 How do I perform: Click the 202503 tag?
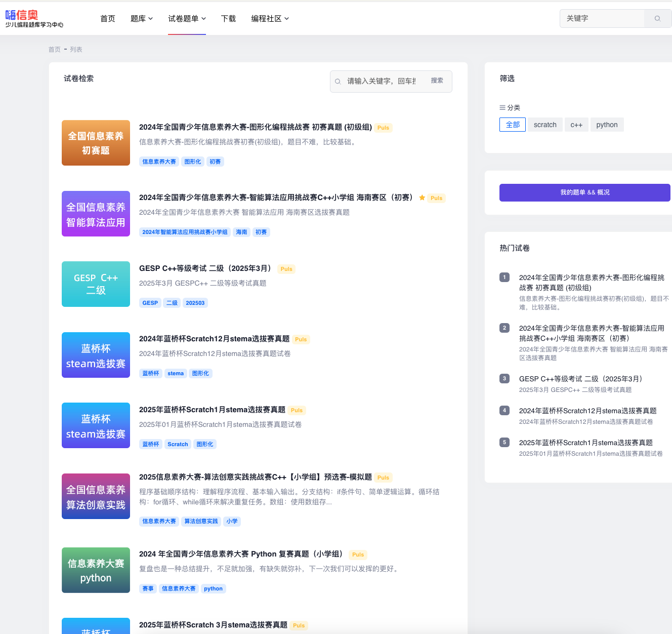pos(195,303)
